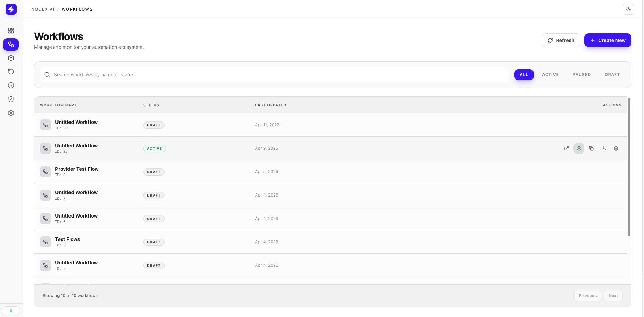Click the workflow icon for ID 26 row
The height and width of the screenshot is (317, 644).
tap(45, 125)
